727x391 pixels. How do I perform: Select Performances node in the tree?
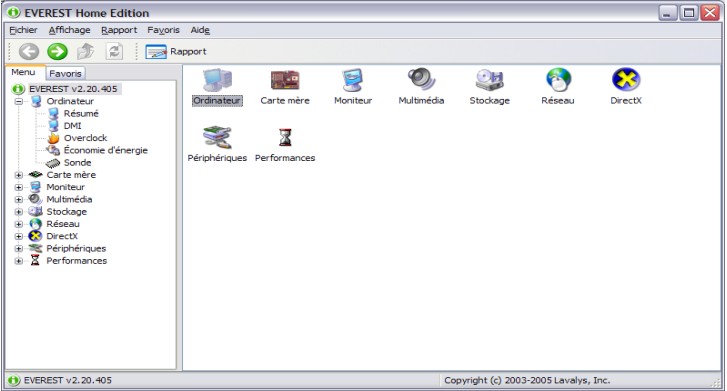[77, 261]
